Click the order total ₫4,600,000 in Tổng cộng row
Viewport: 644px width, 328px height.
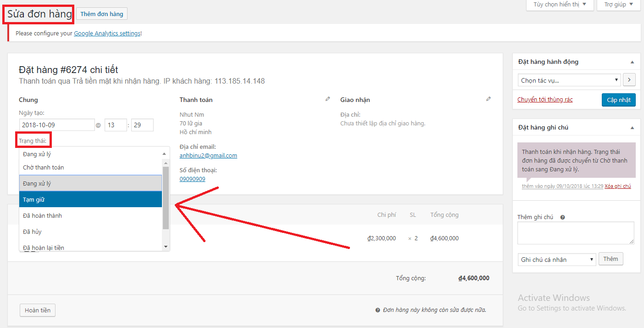(x=474, y=278)
